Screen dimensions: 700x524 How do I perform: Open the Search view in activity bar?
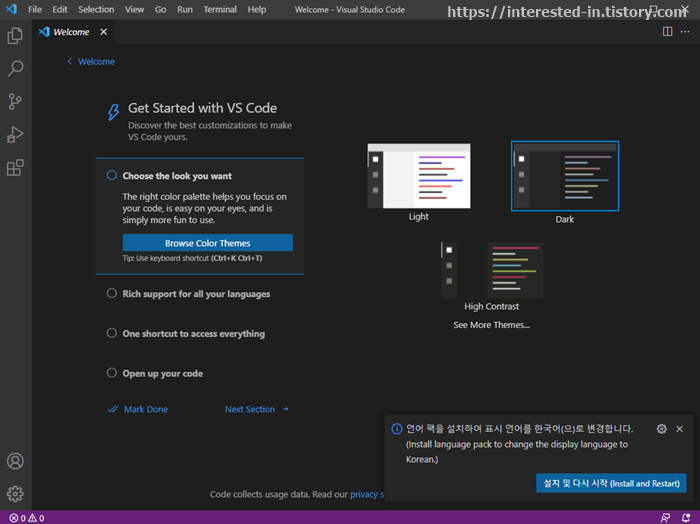15,68
